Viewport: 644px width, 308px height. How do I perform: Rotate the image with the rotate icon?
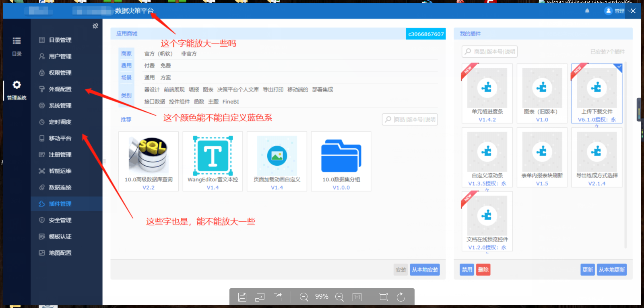pyautogui.click(x=401, y=297)
